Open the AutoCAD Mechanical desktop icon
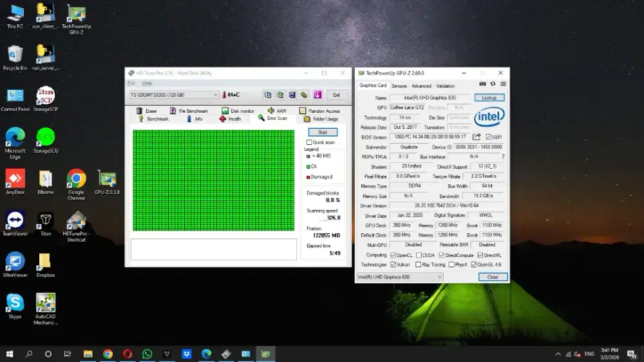The width and height of the screenshot is (644, 362). tap(46, 309)
